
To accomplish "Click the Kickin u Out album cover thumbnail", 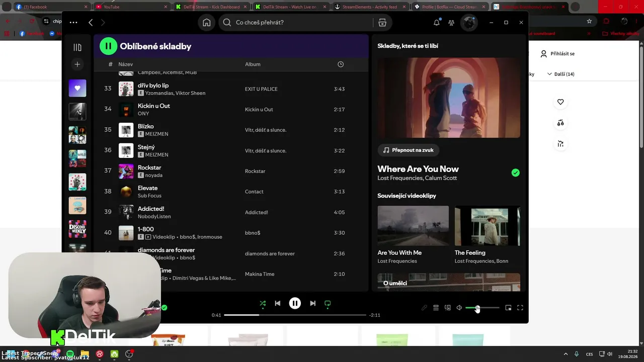I will coord(126,110).
